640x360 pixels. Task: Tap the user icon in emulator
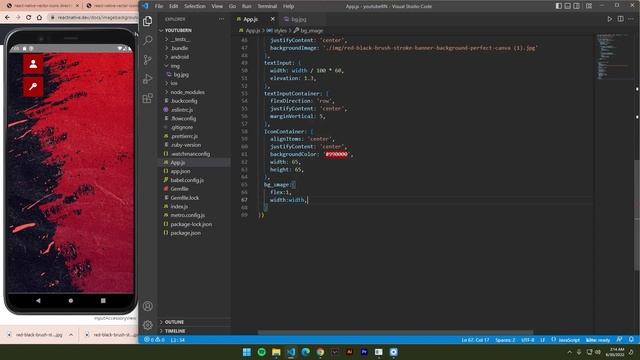pos(33,64)
